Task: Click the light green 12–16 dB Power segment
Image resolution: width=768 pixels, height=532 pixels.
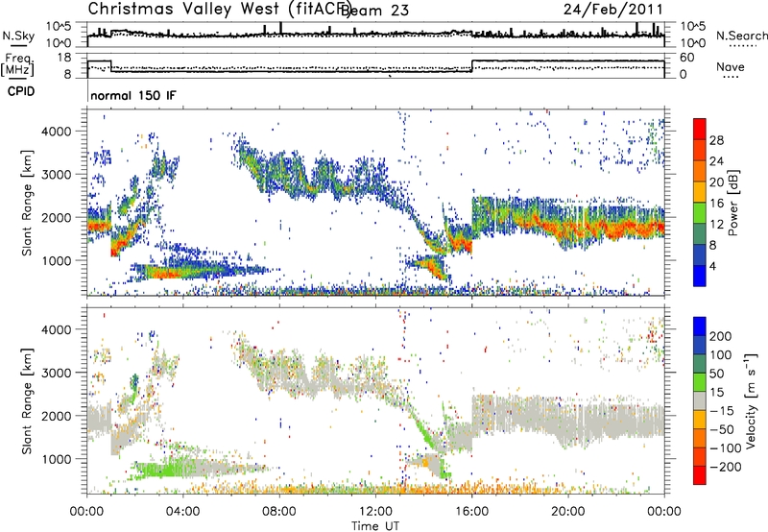Action: [x=700, y=212]
